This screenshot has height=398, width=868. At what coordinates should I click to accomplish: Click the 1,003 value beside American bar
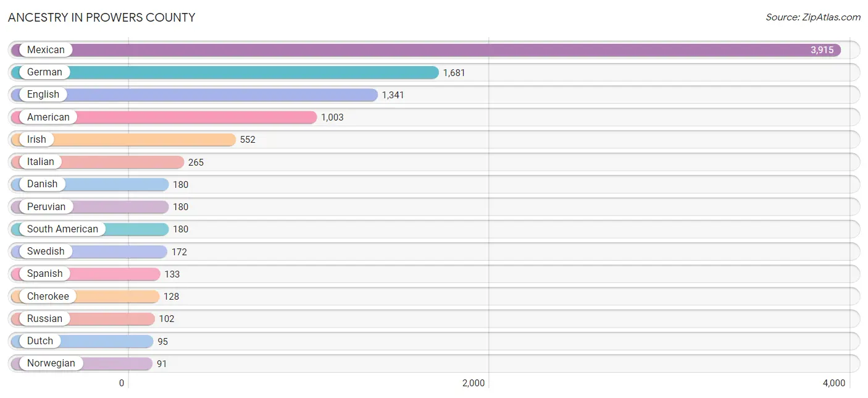tap(332, 117)
